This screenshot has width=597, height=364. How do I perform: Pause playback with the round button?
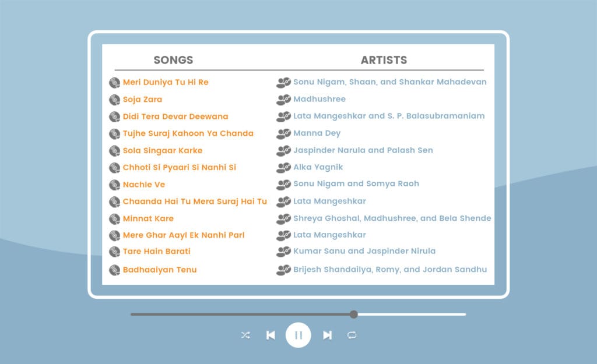coord(298,335)
